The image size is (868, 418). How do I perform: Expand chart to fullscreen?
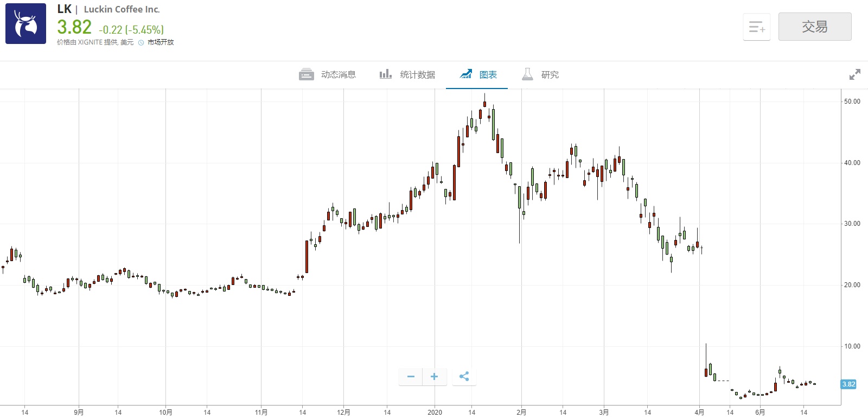tap(854, 74)
